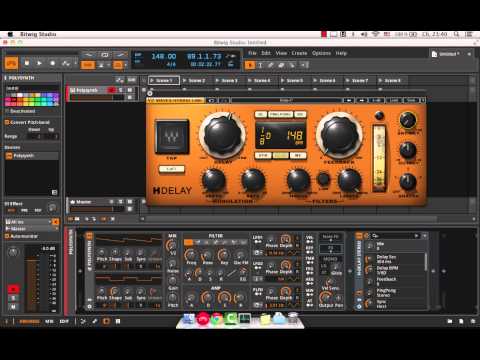Screen dimensions: 480x360
Task: Open the H-Delay preset name dropdown
Action: click(x=287, y=100)
